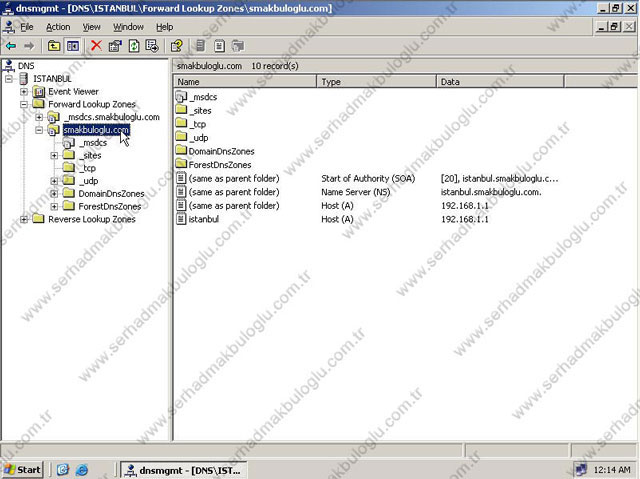Select _sites folder in tree
This screenshot has height=479, width=640.
[x=91, y=155]
